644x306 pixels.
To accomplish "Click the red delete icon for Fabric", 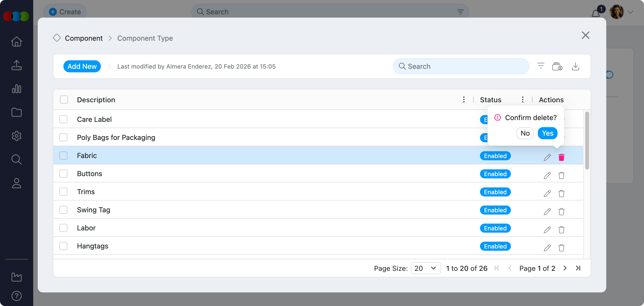I will pos(561,157).
